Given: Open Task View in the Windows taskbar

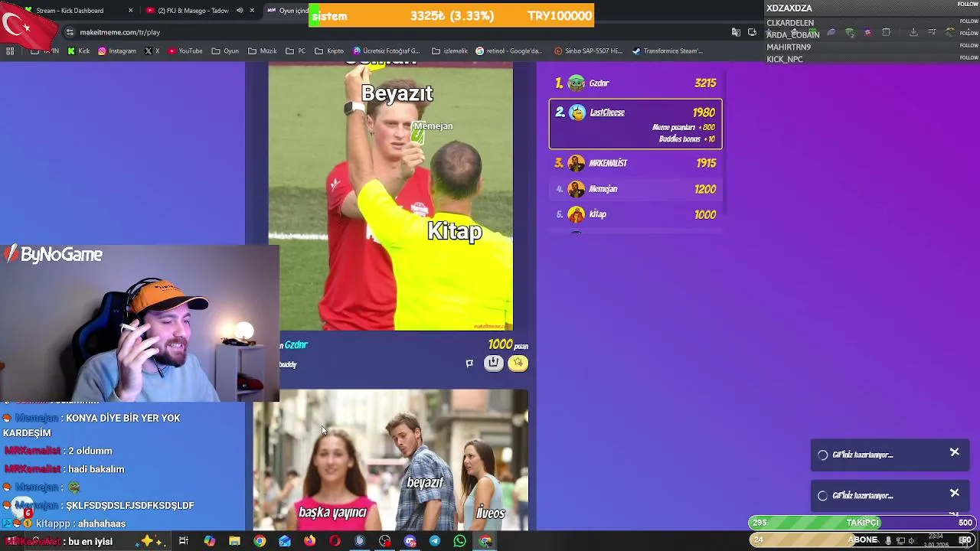Looking at the screenshot, I should 184,541.
